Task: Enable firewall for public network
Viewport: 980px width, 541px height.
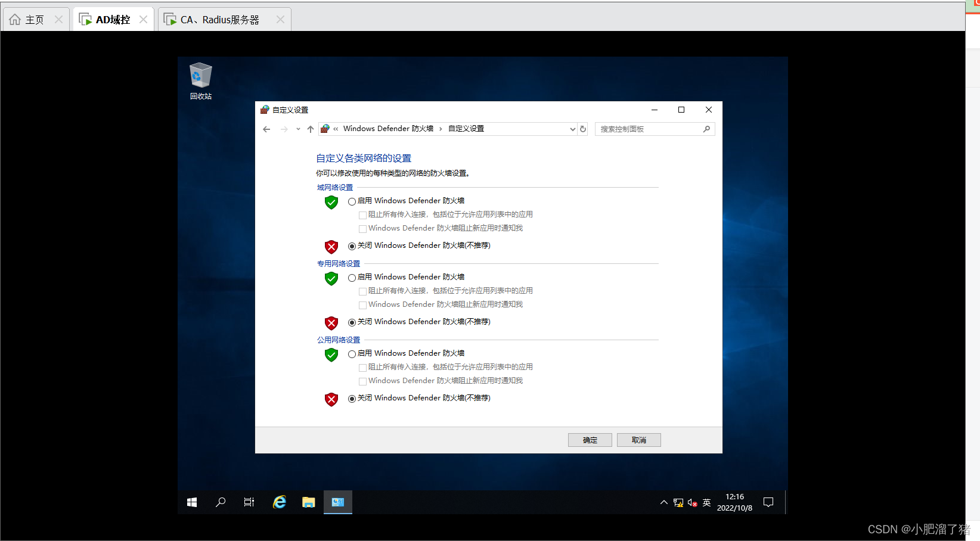Action: [352, 354]
